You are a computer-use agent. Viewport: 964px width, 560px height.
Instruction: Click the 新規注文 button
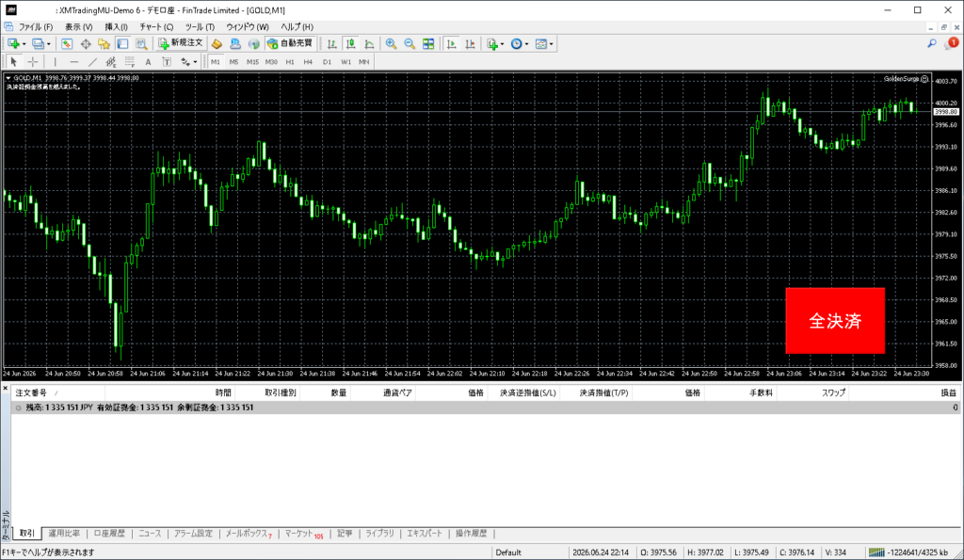[x=181, y=43]
